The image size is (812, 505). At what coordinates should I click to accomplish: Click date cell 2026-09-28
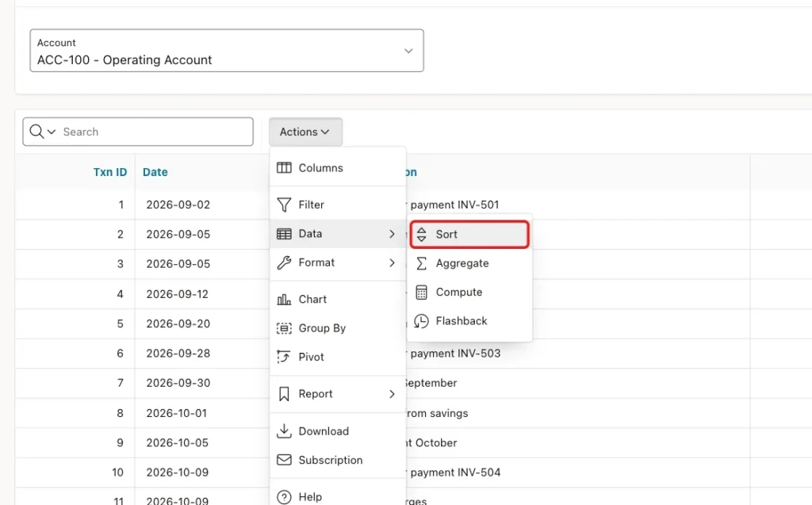point(178,354)
